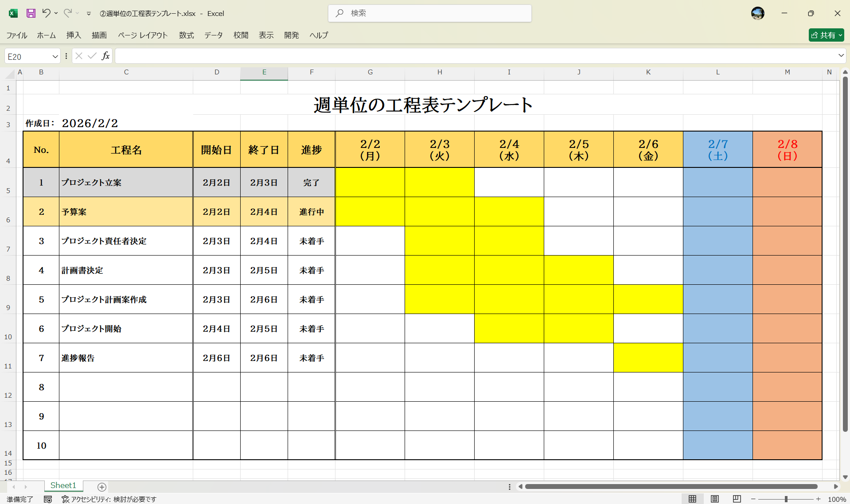Select the Sheet1 tab
850x504 pixels.
click(63, 485)
